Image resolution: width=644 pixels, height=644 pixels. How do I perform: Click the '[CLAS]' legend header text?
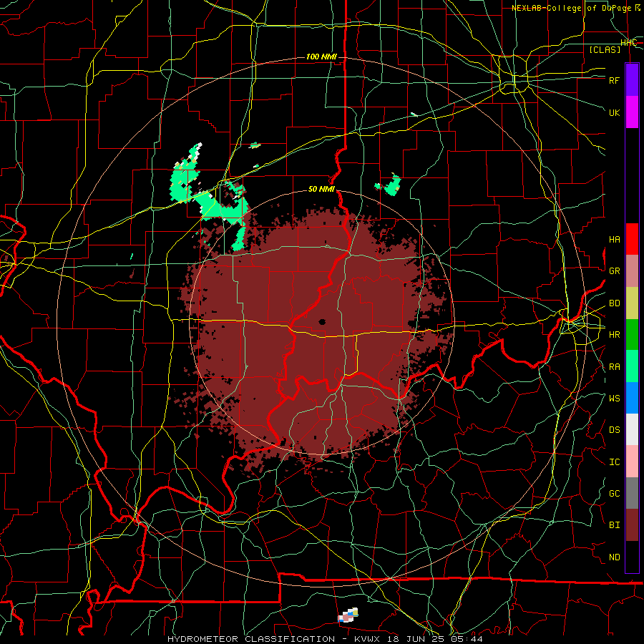pyautogui.click(x=605, y=49)
